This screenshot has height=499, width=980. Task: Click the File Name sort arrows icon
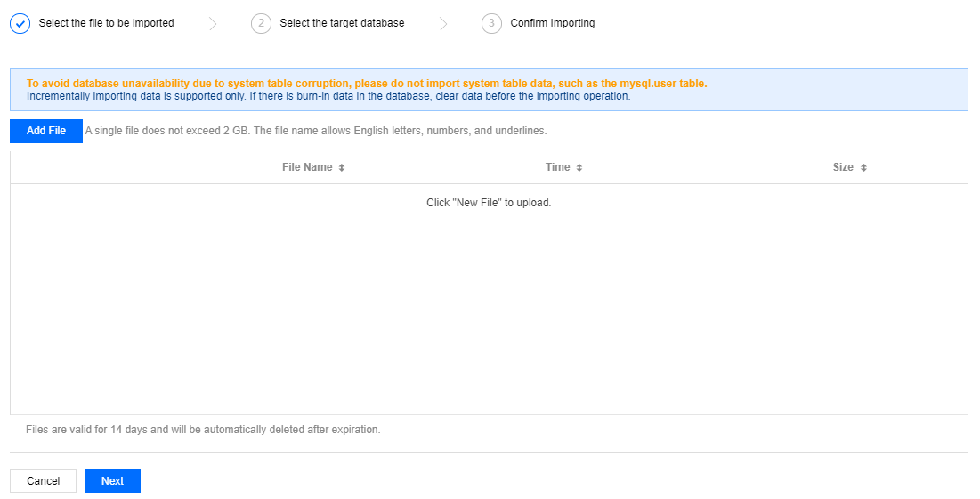pyautogui.click(x=342, y=168)
